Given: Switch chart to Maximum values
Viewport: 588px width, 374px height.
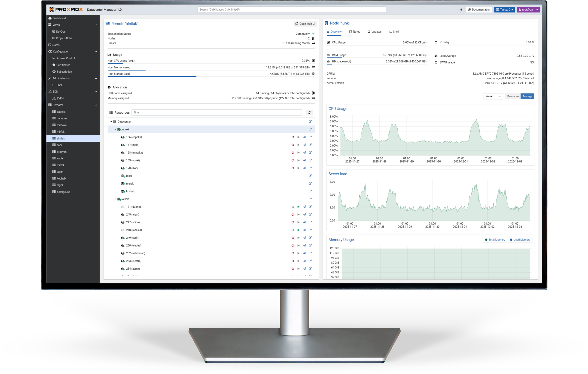Looking at the screenshot, I should 512,96.
